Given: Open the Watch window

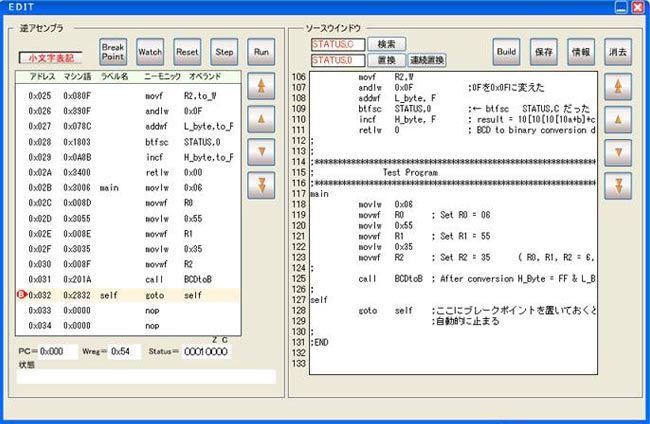Looking at the screenshot, I should pyautogui.click(x=150, y=50).
